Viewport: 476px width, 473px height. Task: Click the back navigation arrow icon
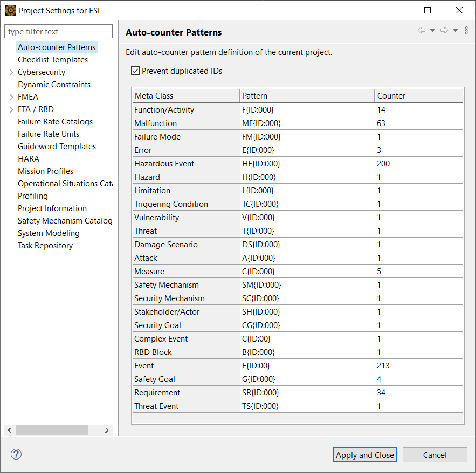pos(422,31)
